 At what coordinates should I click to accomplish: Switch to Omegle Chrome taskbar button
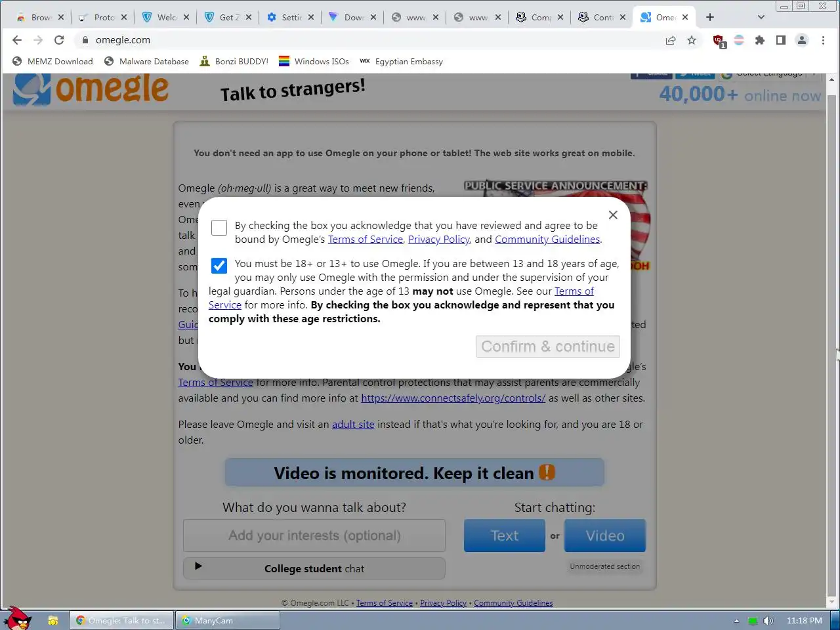tap(121, 620)
